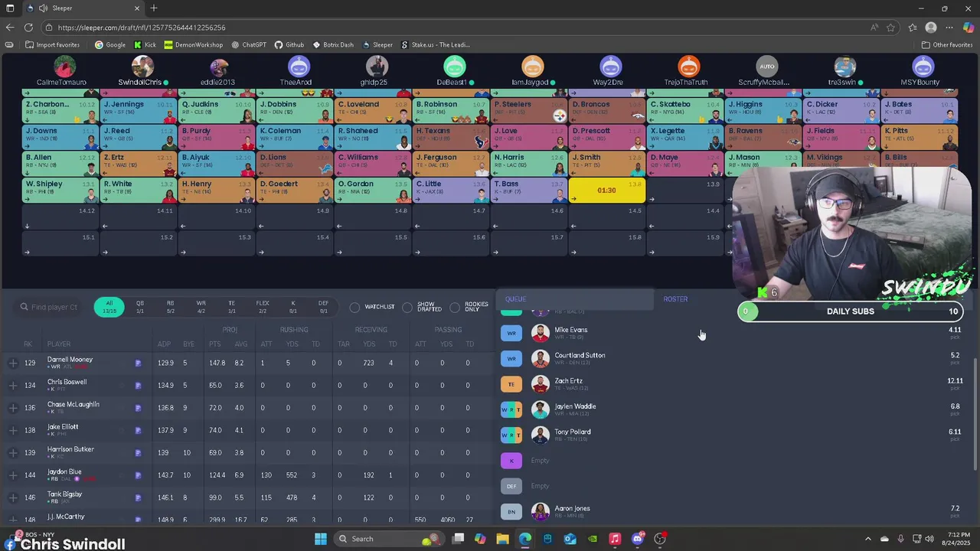Open File Explorer from the taskbar
Screen dimensions: 980x551
(502, 539)
